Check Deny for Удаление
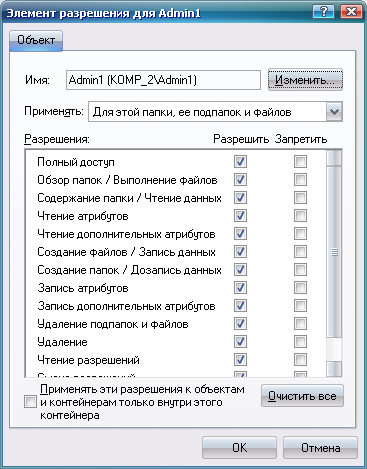Viewport: 367px width, 469px height. (x=300, y=342)
